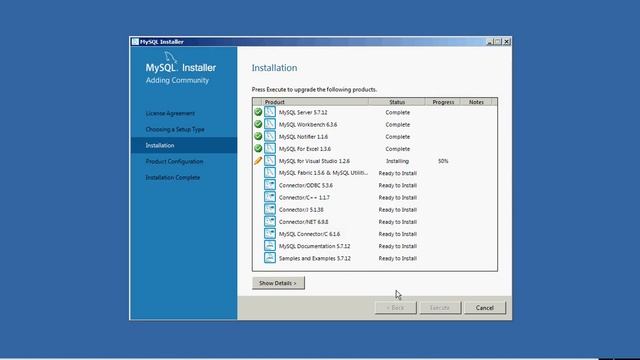Jump to Installation Complete step
The width and height of the screenshot is (640, 360).
[173, 178]
